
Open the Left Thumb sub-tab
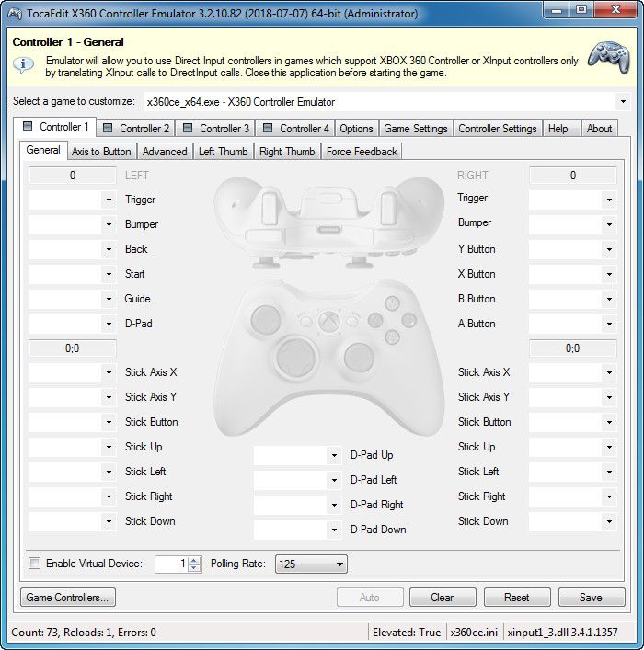click(x=224, y=152)
